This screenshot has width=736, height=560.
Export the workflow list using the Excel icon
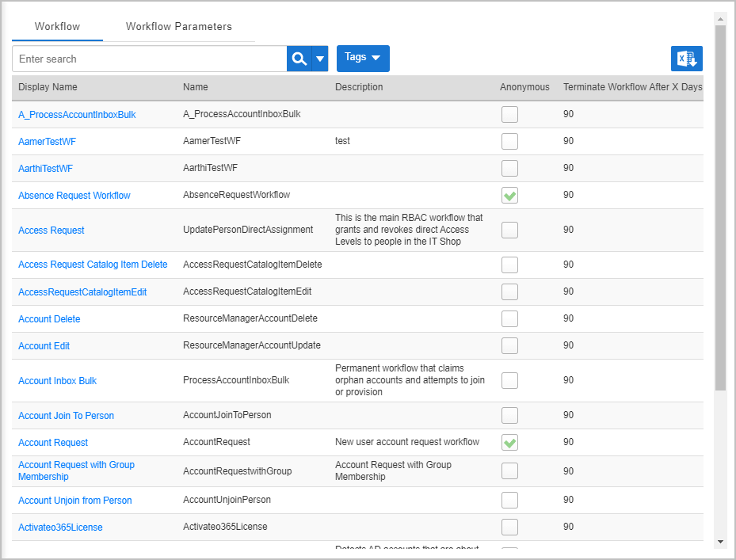click(x=686, y=59)
